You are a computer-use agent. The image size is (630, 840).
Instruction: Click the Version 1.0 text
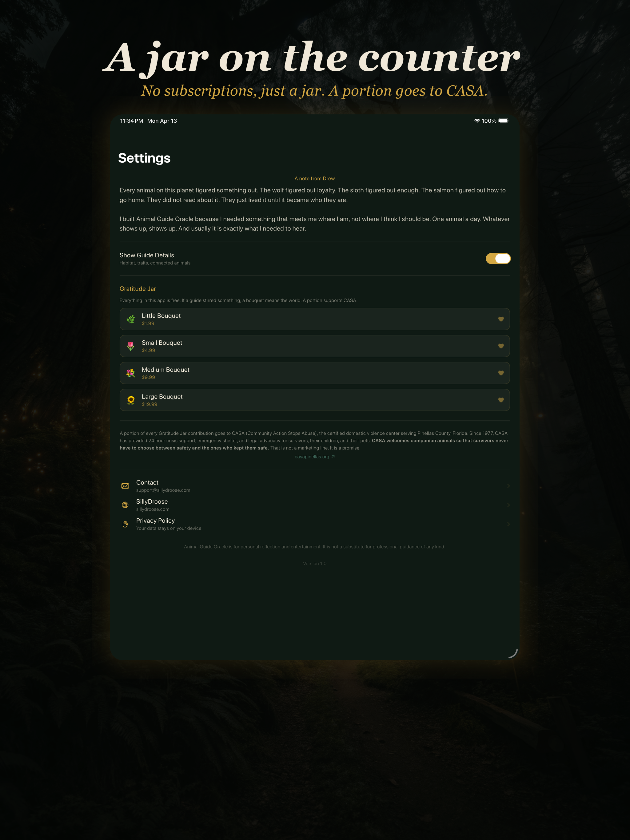pyautogui.click(x=315, y=564)
